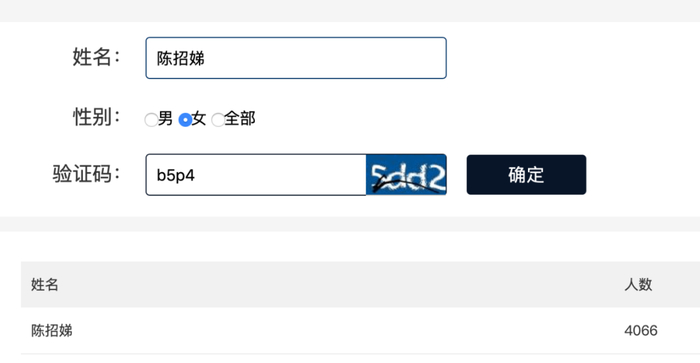
Task: Click empty space in the 姓名 input box
Action: tap(326, 58)
